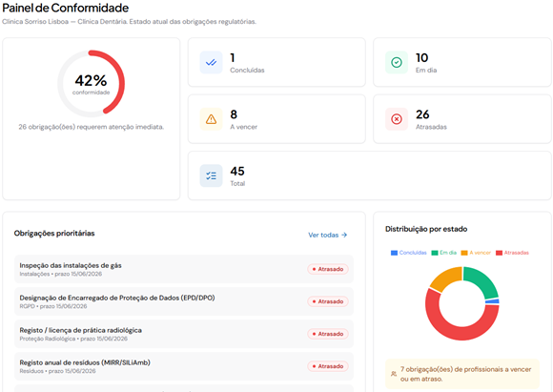
Task: Toggle Concluídas blue legend swatch
Action: (395, 253)
